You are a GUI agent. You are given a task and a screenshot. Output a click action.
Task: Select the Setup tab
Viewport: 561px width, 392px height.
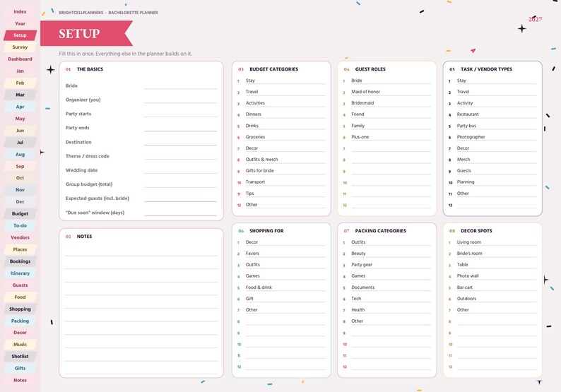pyautogui.click(x=20, y=35)
